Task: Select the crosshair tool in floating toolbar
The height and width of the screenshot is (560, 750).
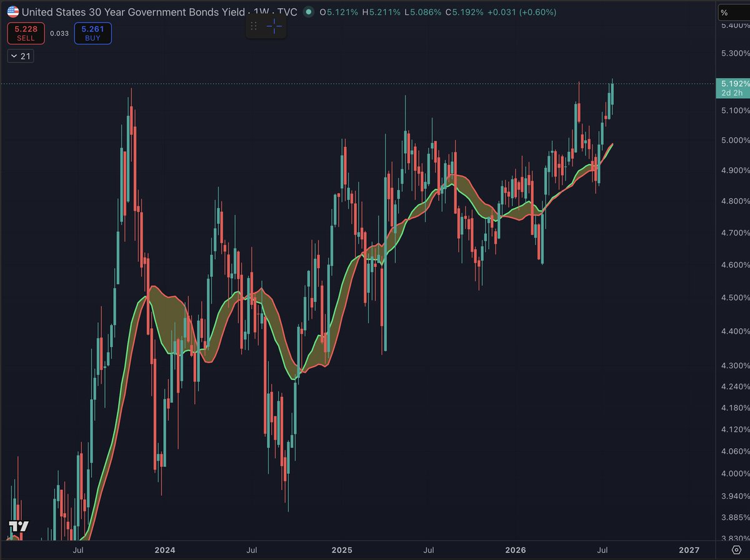Action: (x=274, y=26)
